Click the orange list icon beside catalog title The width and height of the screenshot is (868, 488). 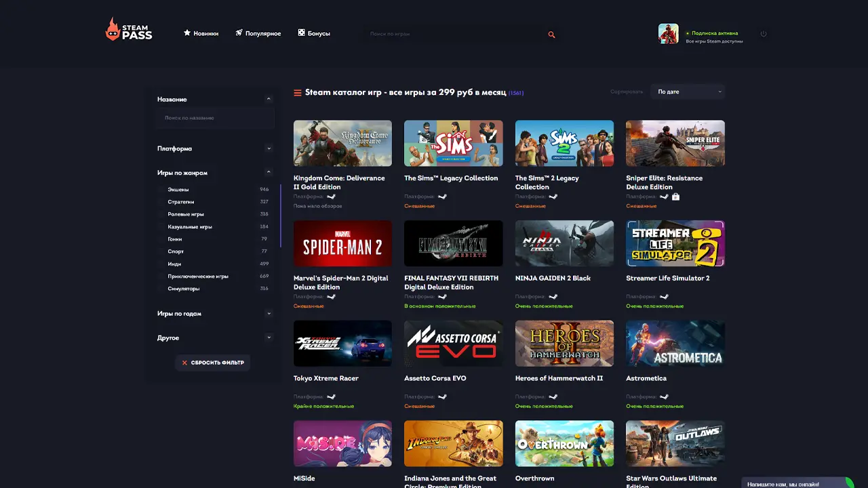[298, 93]
